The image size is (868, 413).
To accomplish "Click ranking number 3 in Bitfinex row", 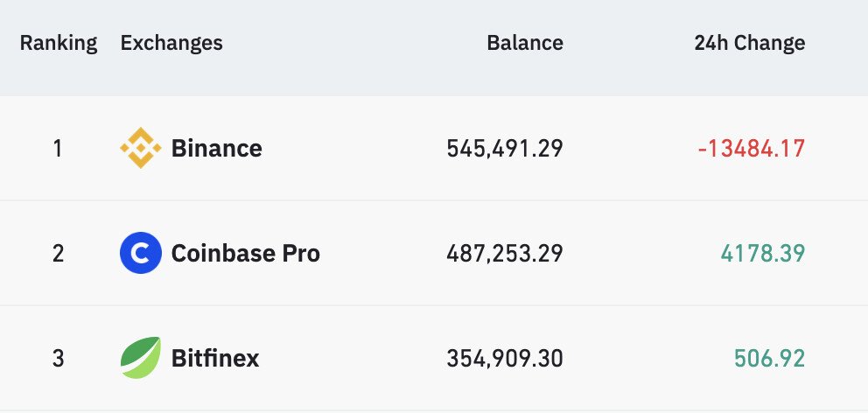I will [58, 359].
